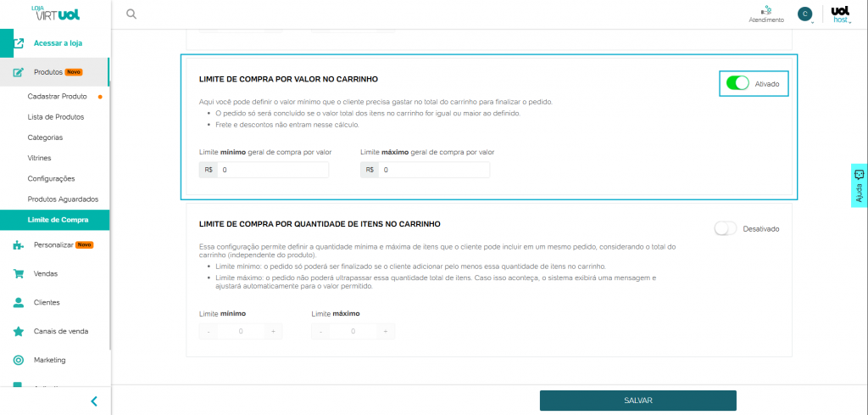Click the Clientes person icon
The image size is (868, 415).
point(18,302)
